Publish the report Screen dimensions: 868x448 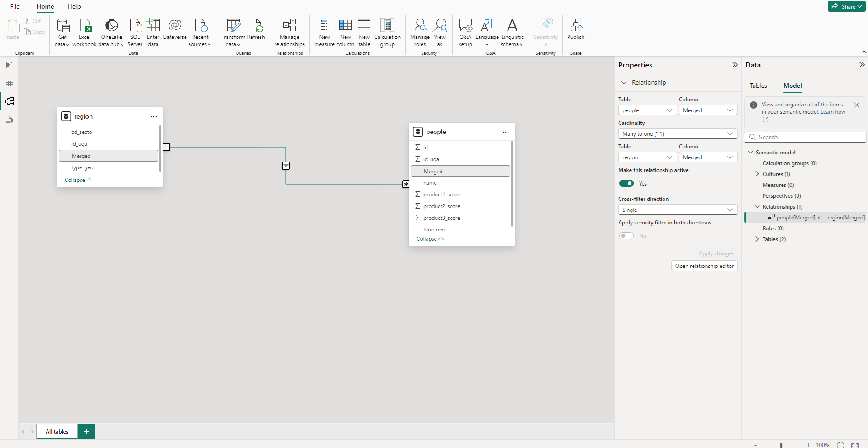click(576, 29)
